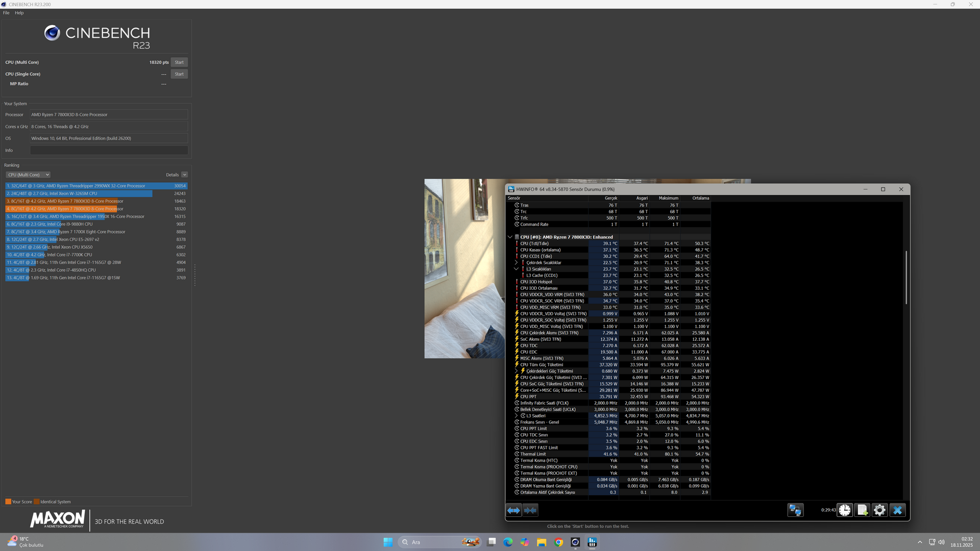This screenshot has width=980, height=551.
Task: Start the CPU Multi Core test
Action: [179, 62]
